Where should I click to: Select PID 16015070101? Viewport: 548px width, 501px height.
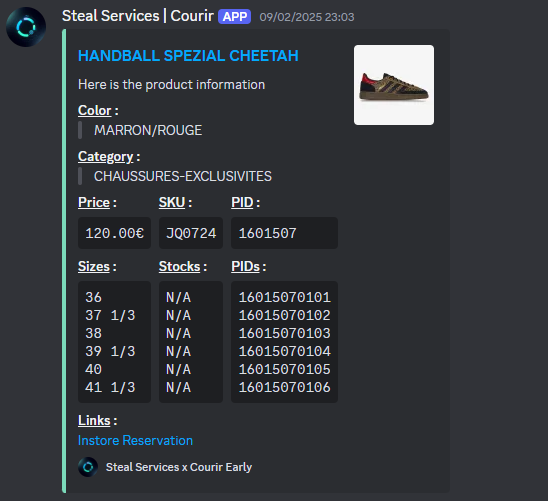coord(284,297)
